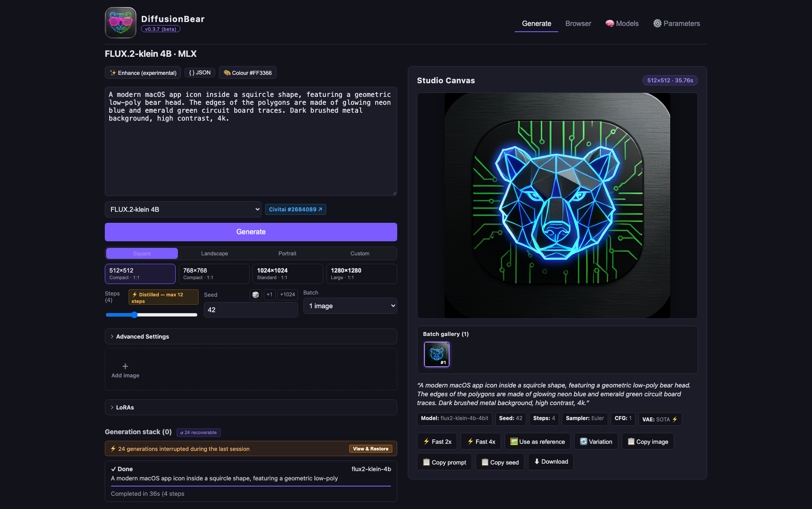Viewport: 812px width, 509px height.
Task: Click the Model: flux2-klein-4b-4bit chip
Action: pos(454,418)
